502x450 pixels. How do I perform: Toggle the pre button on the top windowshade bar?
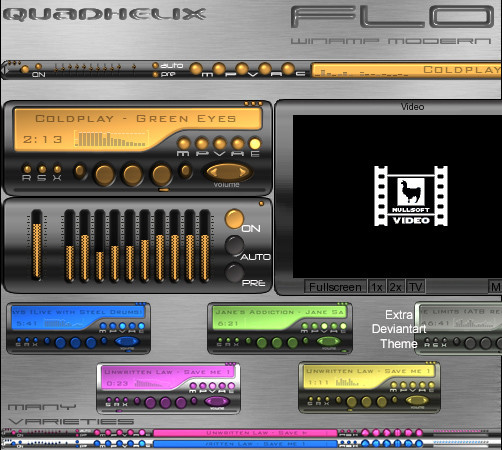pyautogui.click(x=155, y=74)
